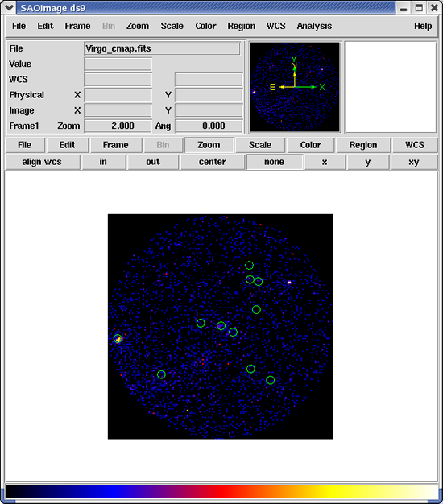Select the green circle region at bottom left

[161, 374]
